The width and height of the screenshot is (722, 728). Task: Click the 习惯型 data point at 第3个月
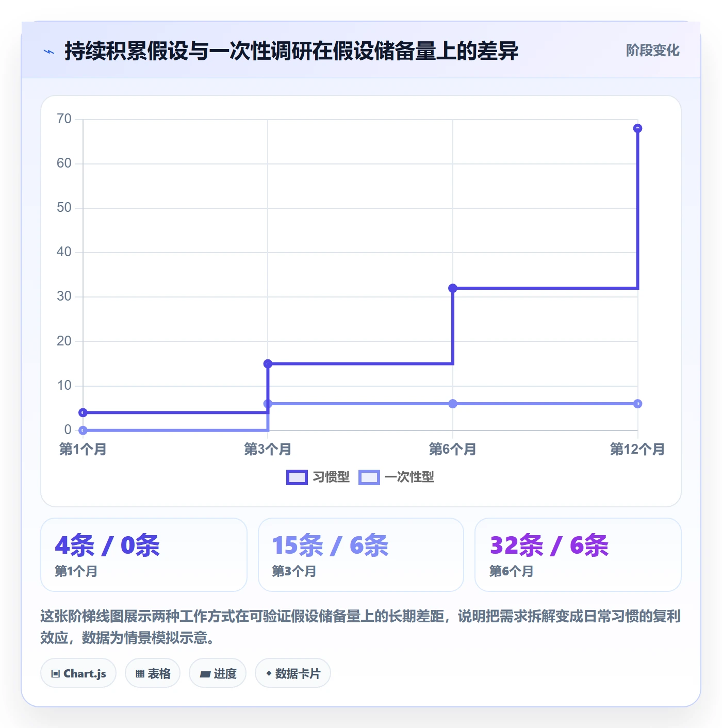coord(268,363)
